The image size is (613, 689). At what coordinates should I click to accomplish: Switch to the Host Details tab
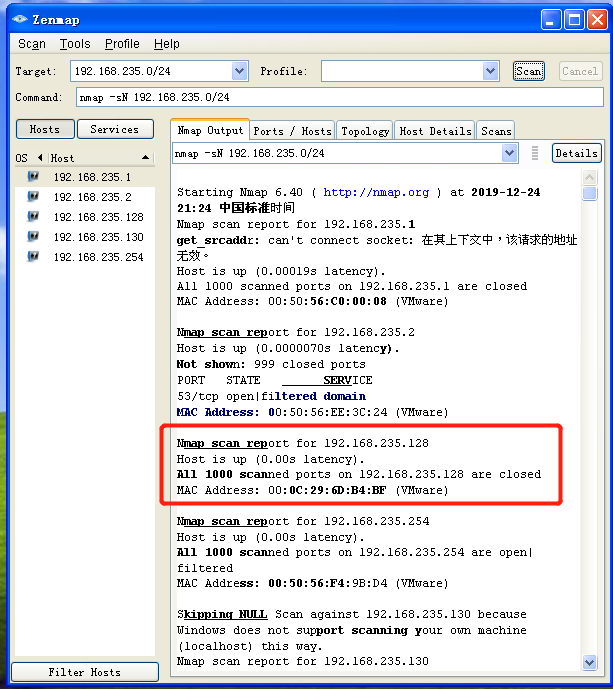tap(435, 131)
